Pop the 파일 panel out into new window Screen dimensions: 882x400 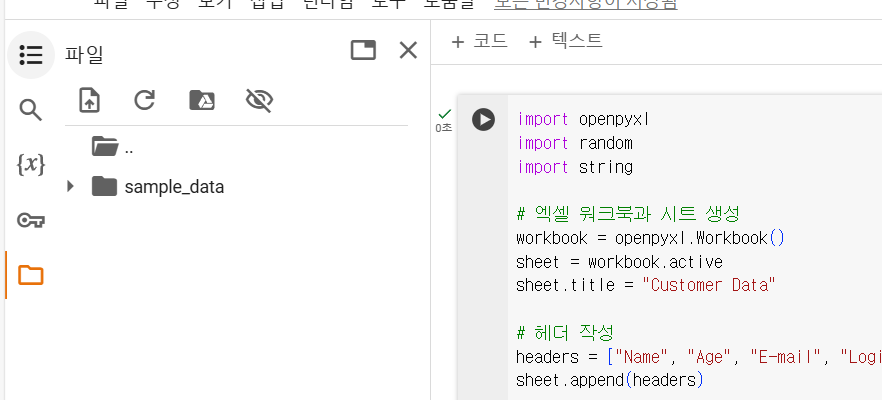(x=363, y=50)
